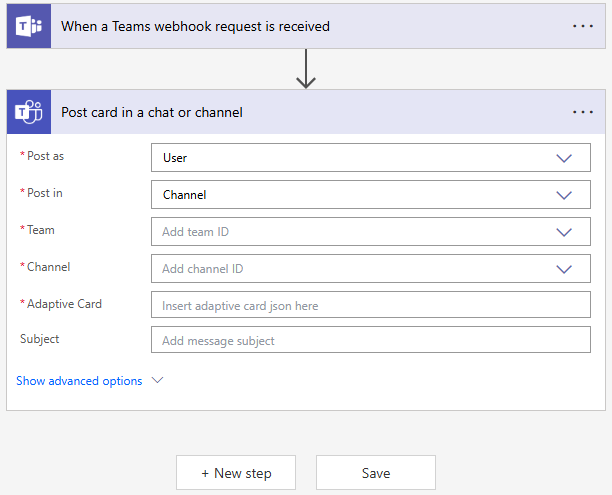Open the Team dropdown chevron
The image size is (612, 495).
[564, 232]
